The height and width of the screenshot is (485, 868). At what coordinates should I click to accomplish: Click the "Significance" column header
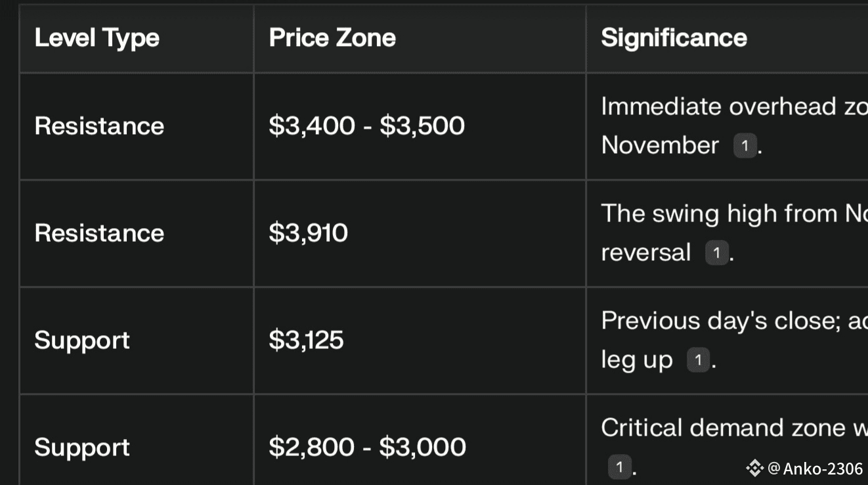[674, 38]
